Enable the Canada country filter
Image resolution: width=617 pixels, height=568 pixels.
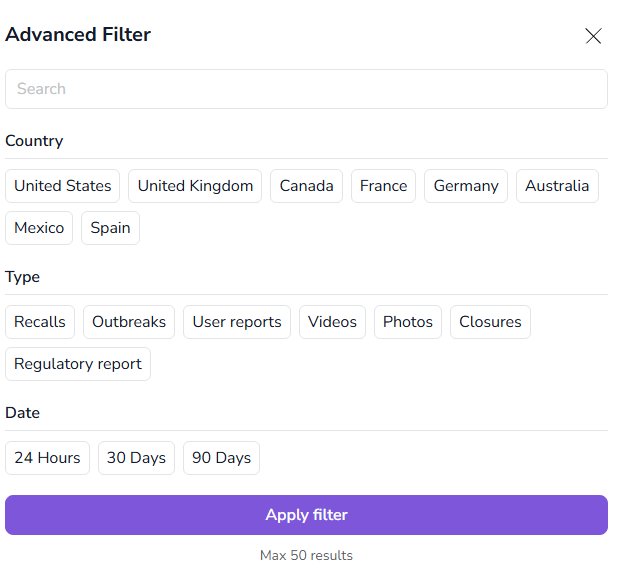[306, 186]
